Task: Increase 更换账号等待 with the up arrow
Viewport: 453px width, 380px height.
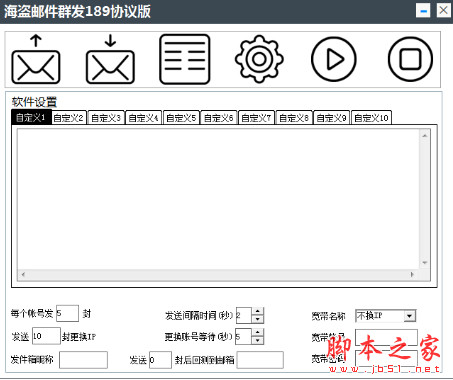Action: pos(257,333)
